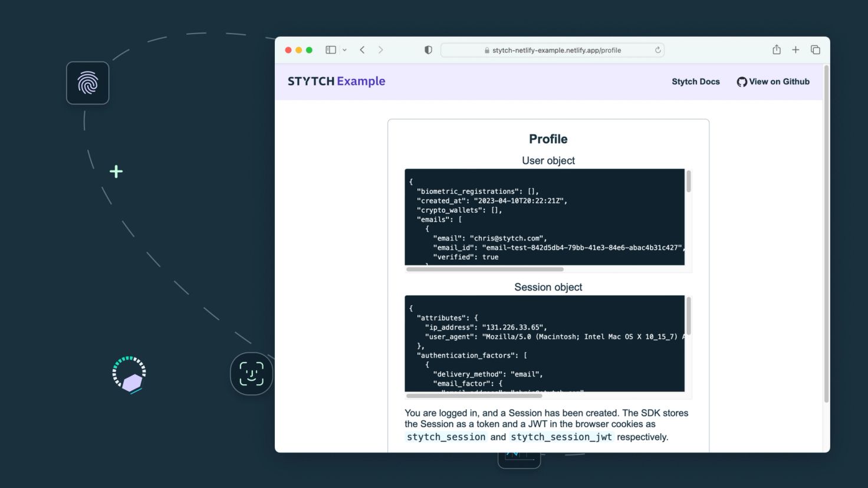Click the "authentication_factors" line
The width and height of the screenshot is (868, 488).
click(x=472, y=355)
